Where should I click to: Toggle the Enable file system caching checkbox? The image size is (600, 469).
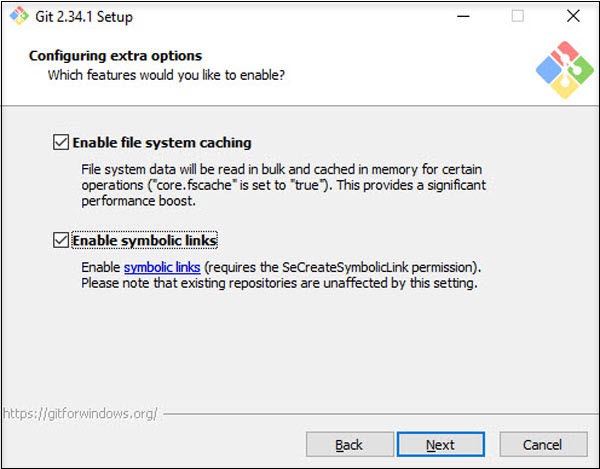tap(61, 143)
